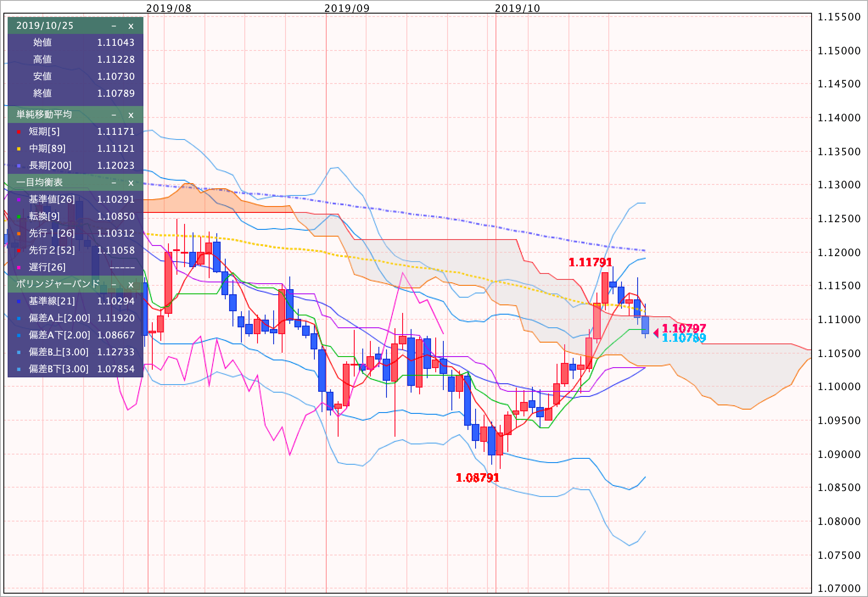
Task: Click the current price arrow marker
Action: point(656,333)
